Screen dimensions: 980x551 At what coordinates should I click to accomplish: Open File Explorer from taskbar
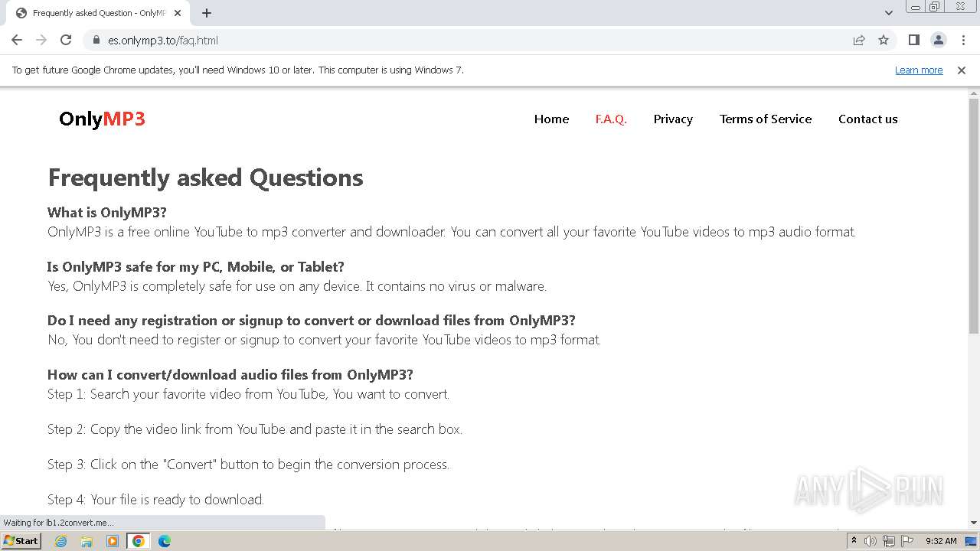pyautogui.click(x=87, y=541)
